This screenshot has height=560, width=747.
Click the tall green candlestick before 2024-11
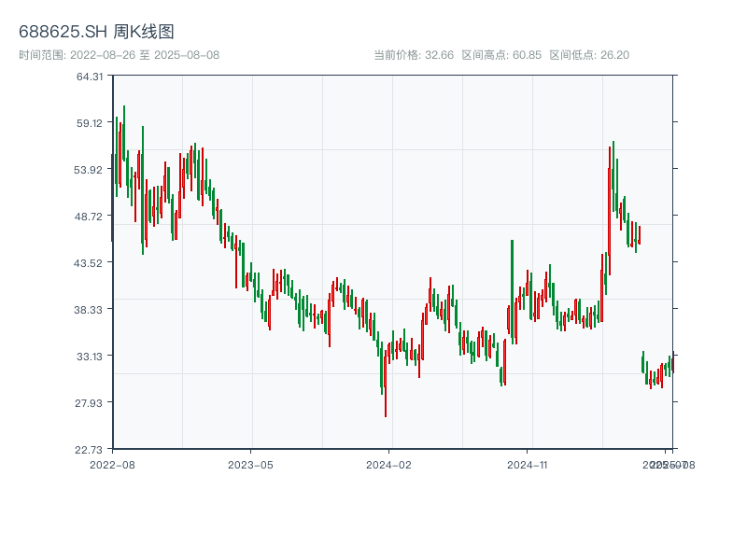pos(512,289)
